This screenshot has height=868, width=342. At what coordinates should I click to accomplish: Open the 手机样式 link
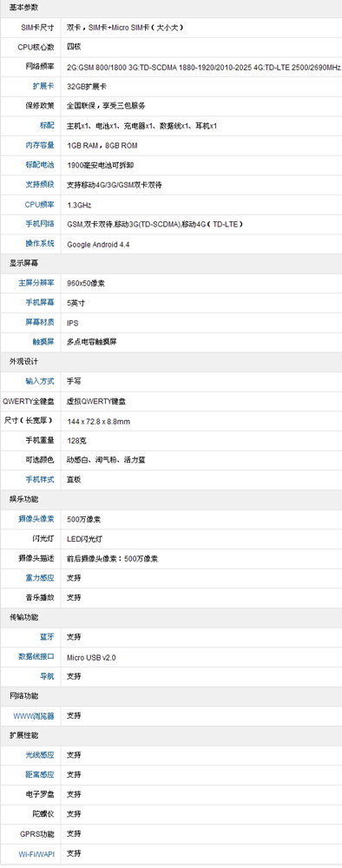pyautogui.click(x=40, y=479)
